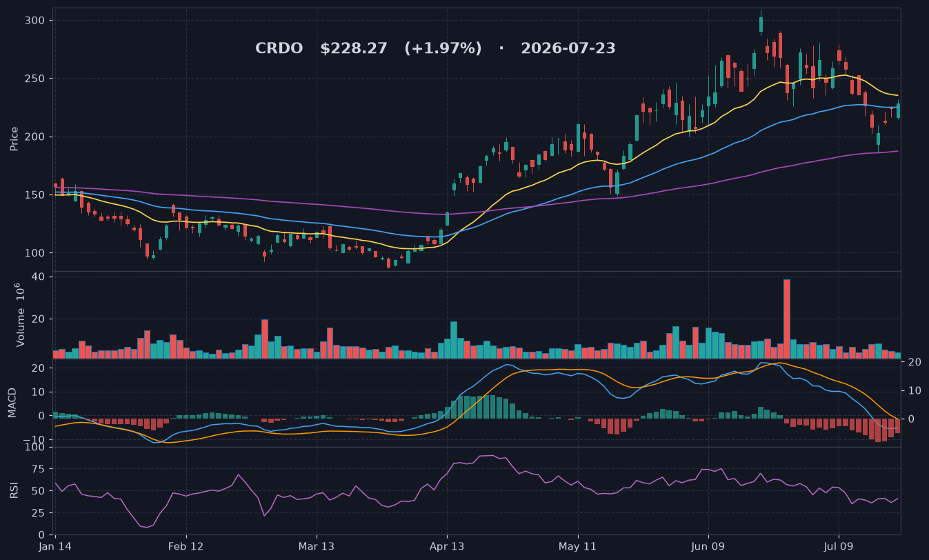
Task: Click the 0 tick on the RSI axis
Action: [x=42, y=535]
